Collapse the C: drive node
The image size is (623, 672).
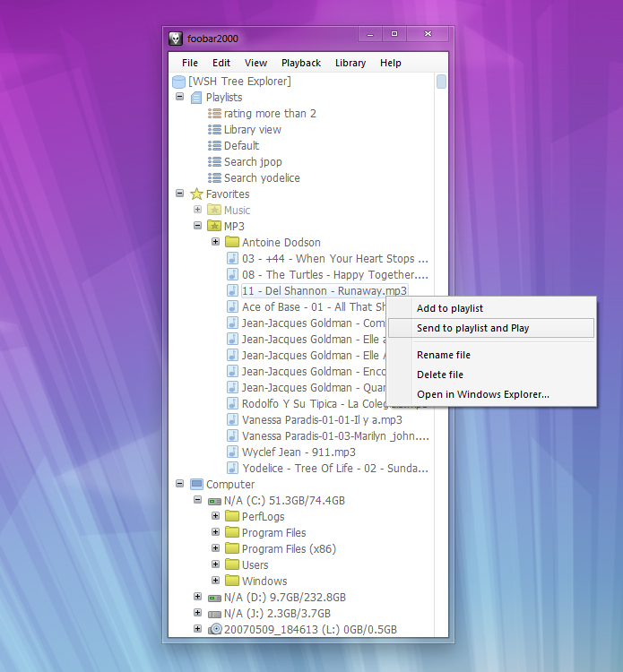pos(198,500)
